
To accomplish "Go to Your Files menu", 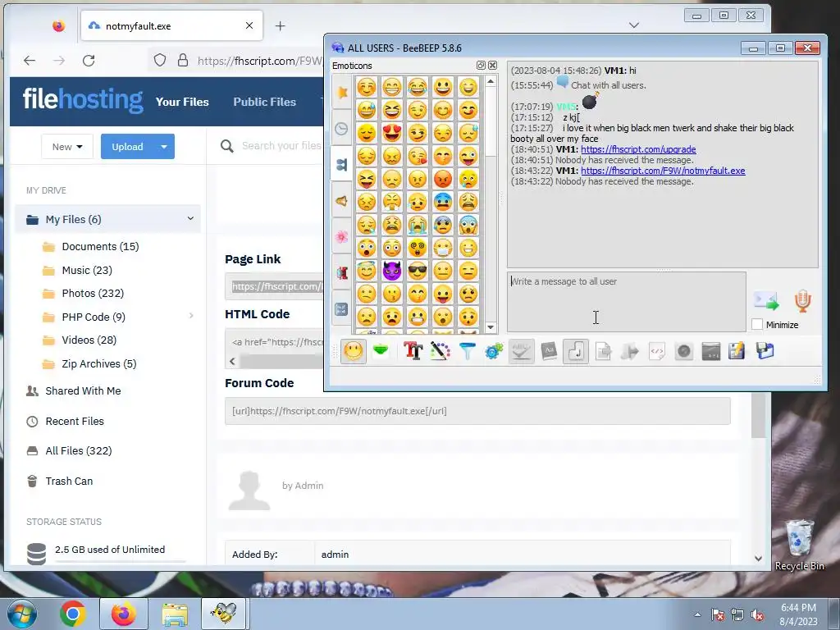I will [182, 102].
